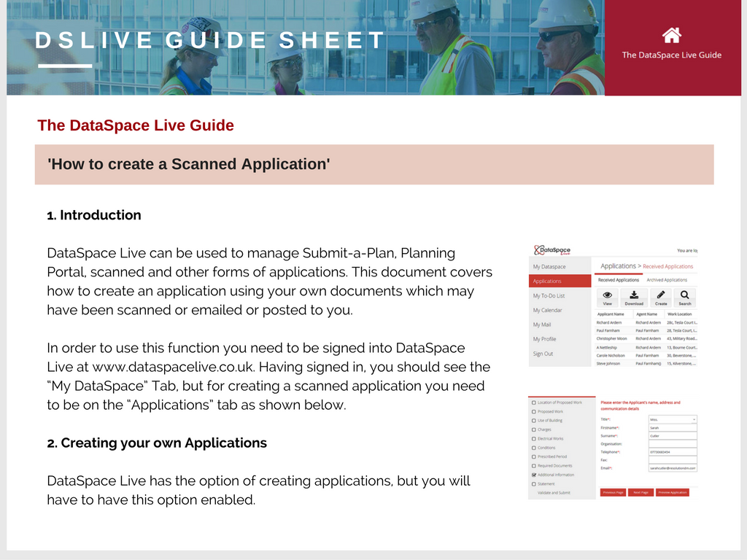Click the DataSpace Live logo in the screenshot
Screen dimensions: 747x560
552,250
